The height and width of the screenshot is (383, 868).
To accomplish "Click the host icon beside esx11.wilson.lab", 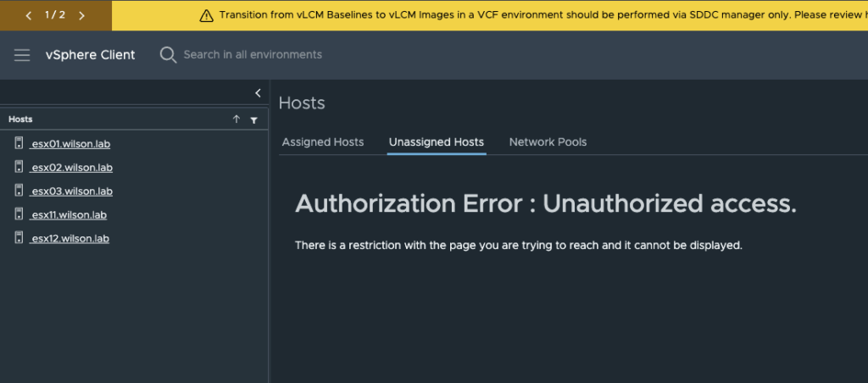I will (19, 214).
